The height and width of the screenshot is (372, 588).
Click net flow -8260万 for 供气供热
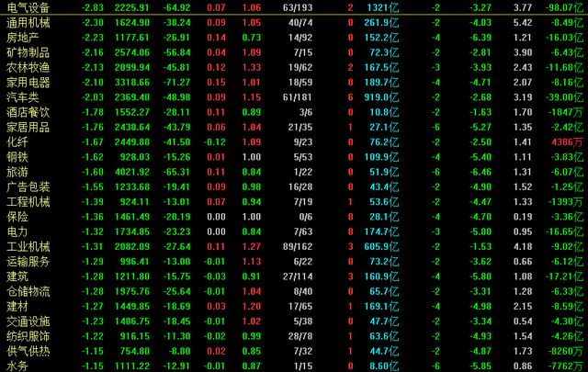567,352
